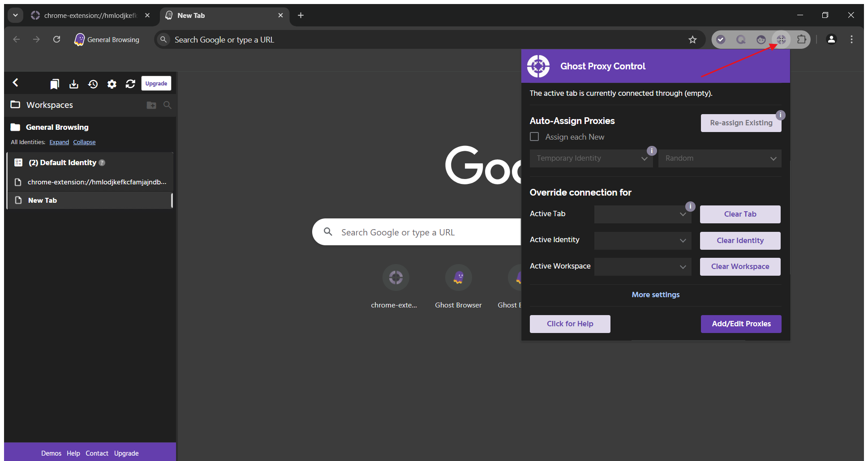
Task: Open the history icon in sidebar
Action: [x=93, y=84]
